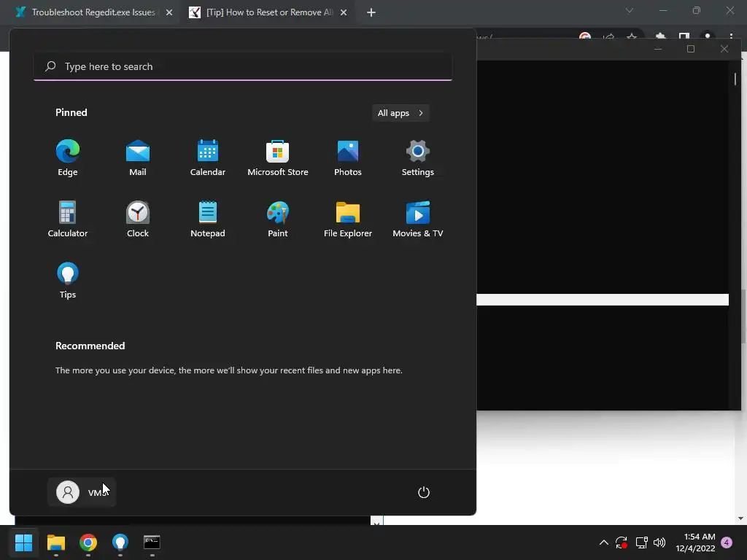The height and width of the screenshot is (560, 747).
Task: Click the sync status tray icon
Action: pos(622,542)
